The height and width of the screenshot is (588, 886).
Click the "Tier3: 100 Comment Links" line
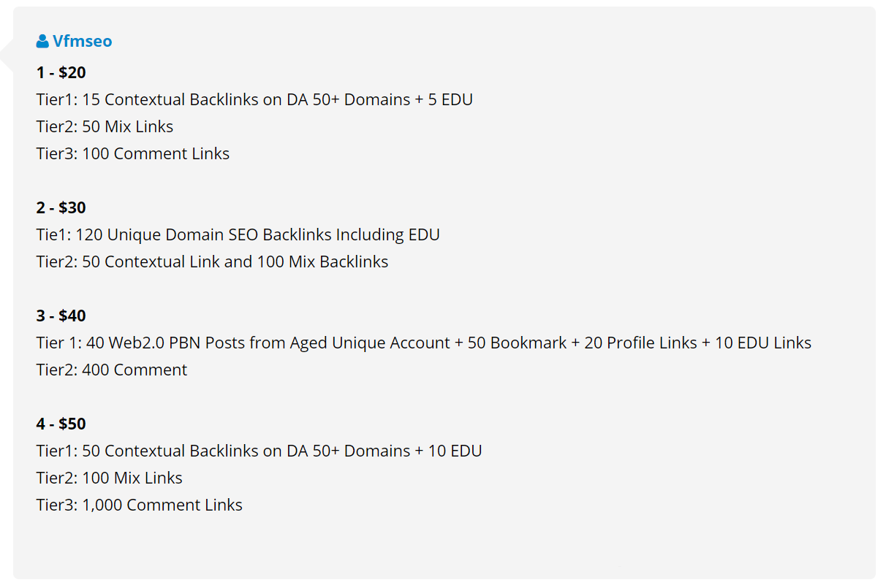point(133,153)
